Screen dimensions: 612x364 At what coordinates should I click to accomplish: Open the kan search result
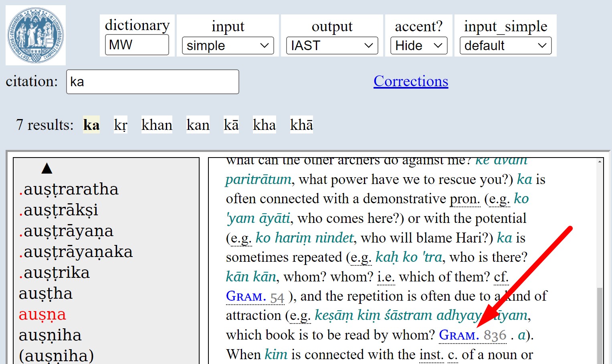(198, 125)
